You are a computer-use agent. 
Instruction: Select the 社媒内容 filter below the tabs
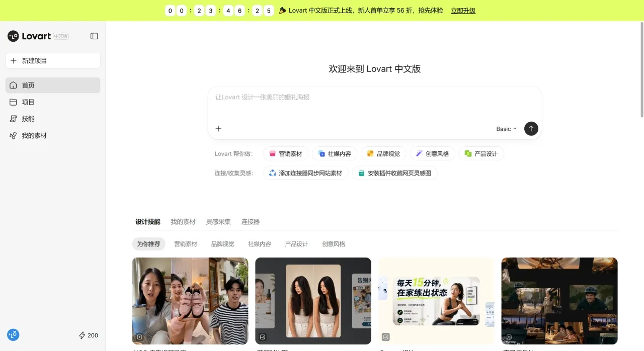point(260,244)
